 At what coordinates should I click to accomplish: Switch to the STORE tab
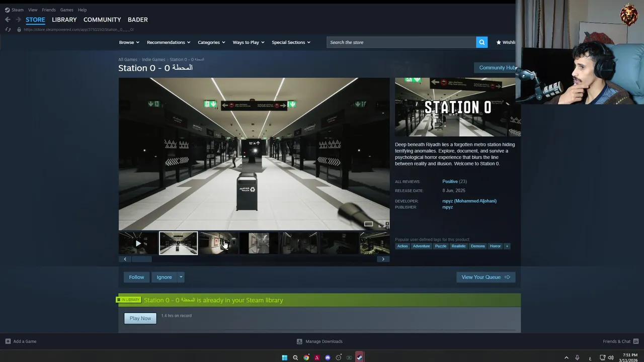[x=35, y=20]
